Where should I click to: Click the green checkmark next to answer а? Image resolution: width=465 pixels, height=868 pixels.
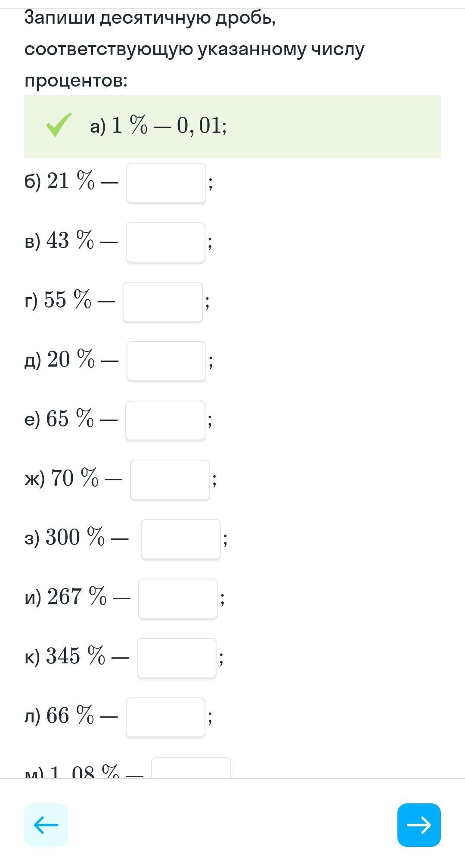pos(59,125)
